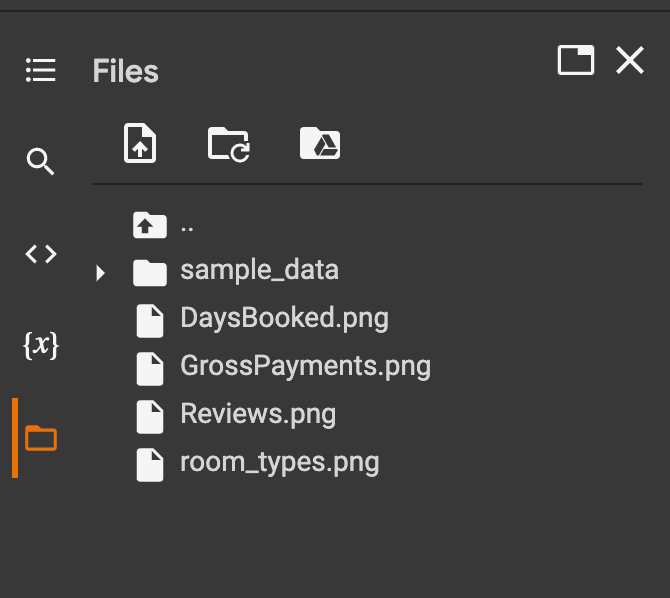Viewport: 670px width, 598px height.
Task: Upload a file to session storage
Action: [x=140, y=143]
